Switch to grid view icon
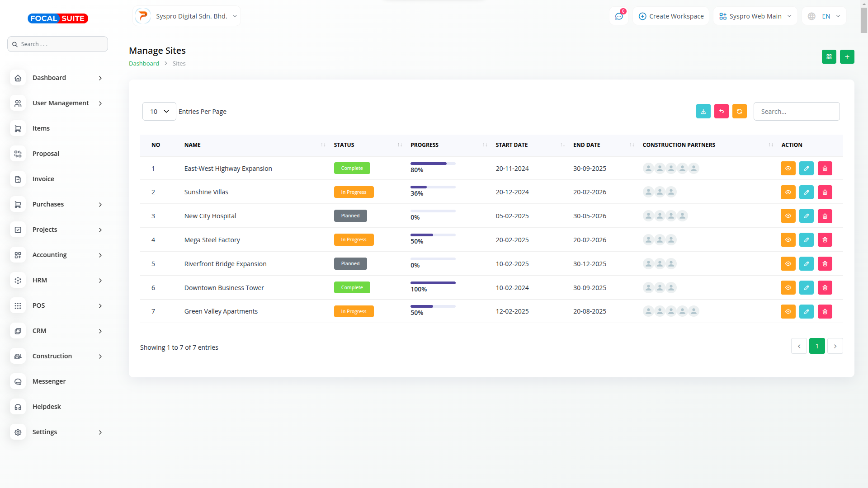This screenshot has width=868, height=488. coord(829,56)
